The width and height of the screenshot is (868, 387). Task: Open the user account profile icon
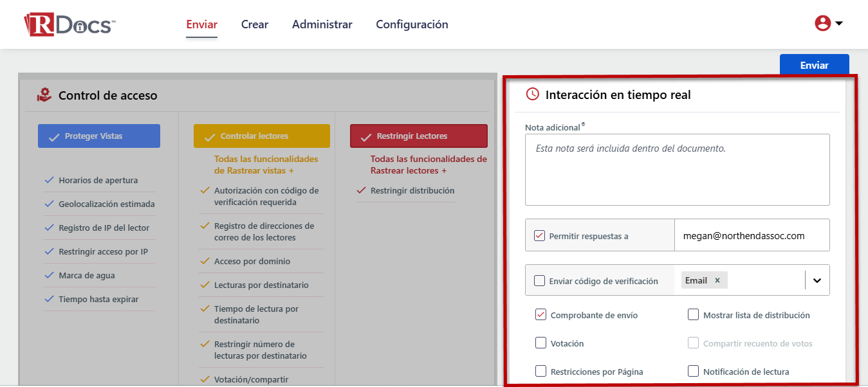point(822,24)
